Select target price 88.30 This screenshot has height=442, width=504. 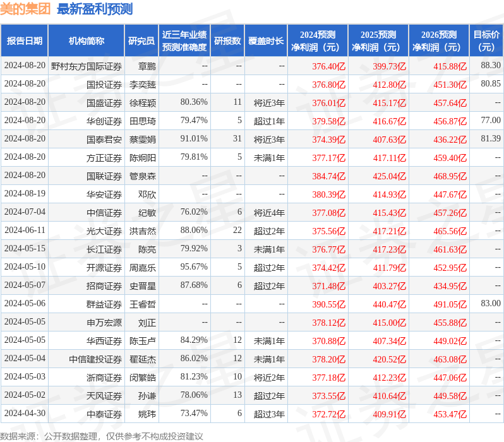pyautogui.click(x=491, y=65)
